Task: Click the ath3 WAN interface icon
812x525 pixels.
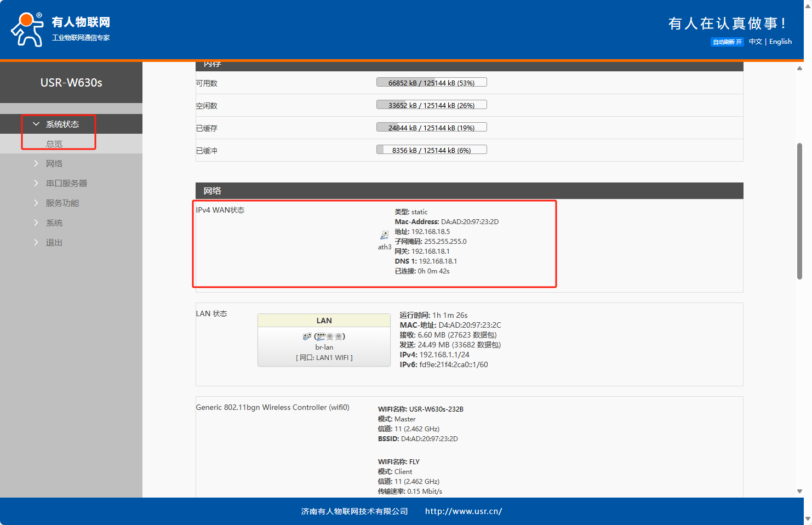Action: click(385, 235)
